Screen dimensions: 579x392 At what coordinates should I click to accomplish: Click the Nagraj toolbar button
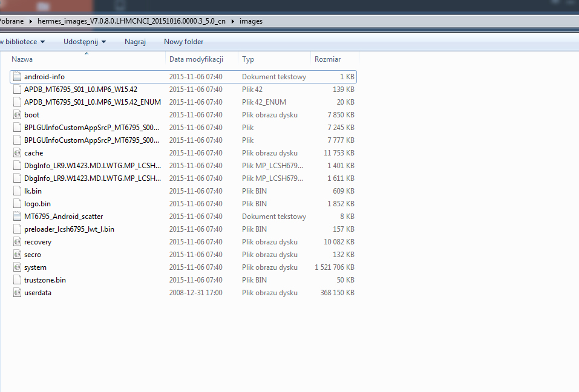[135, 42]
